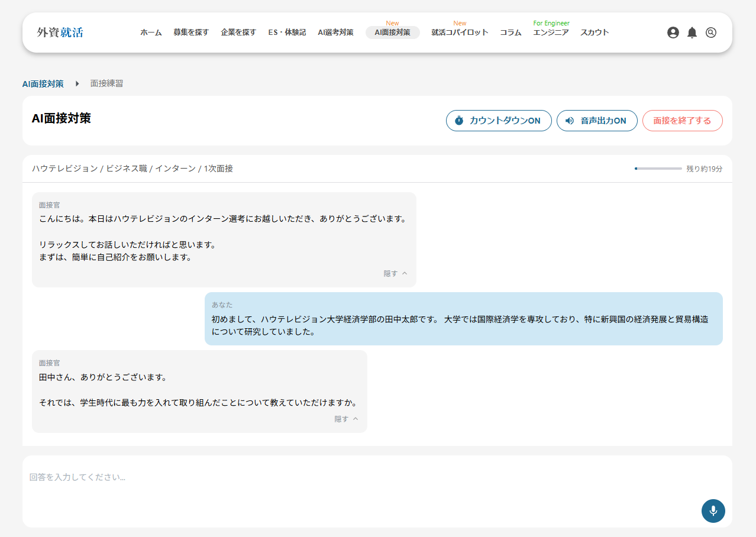Image resolution: width=756 pixels, height=537 pixels.
Task: Select AI面接対策 menu item in header
Action: 392,33
